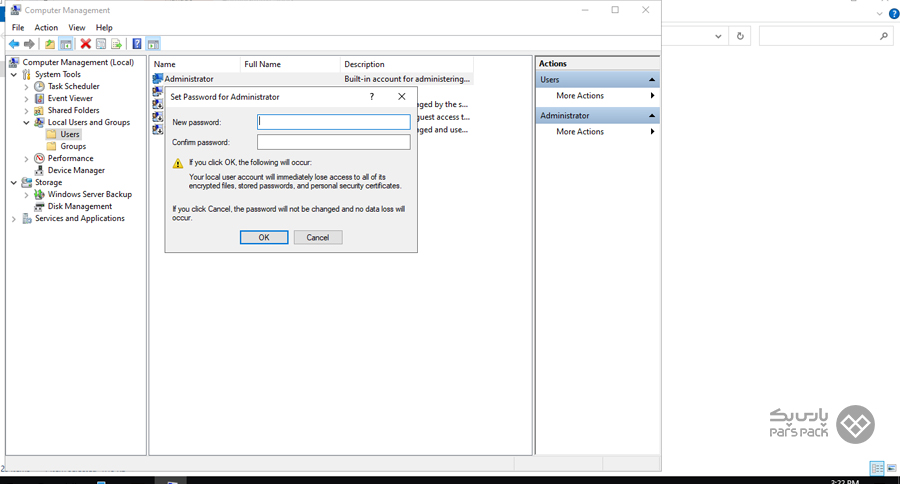Expand the Event Viewer node
900x484 pixels.
point(26,99)
